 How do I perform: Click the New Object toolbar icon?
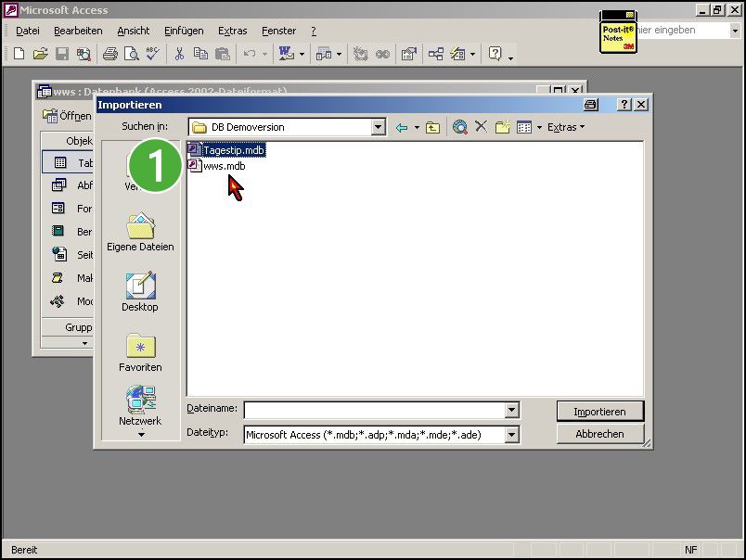[x=457, y=54]
